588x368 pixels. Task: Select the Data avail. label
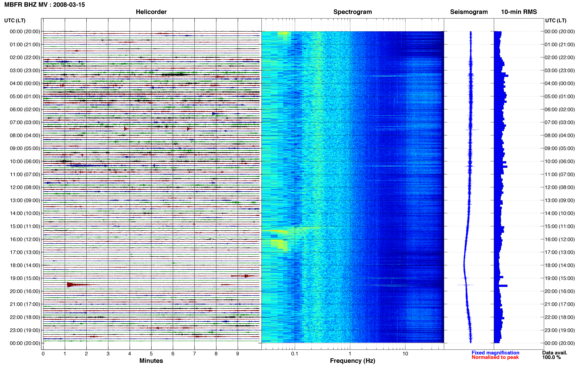pos(555,353)
